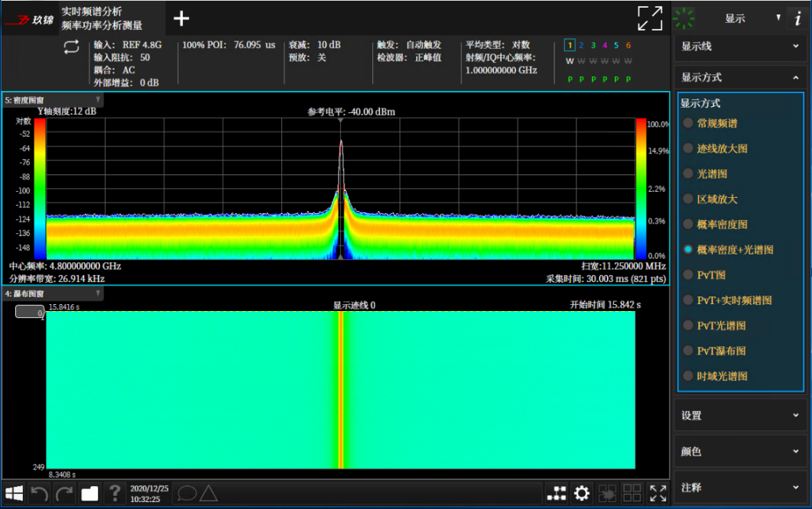Expand the 注释 section

741,488
